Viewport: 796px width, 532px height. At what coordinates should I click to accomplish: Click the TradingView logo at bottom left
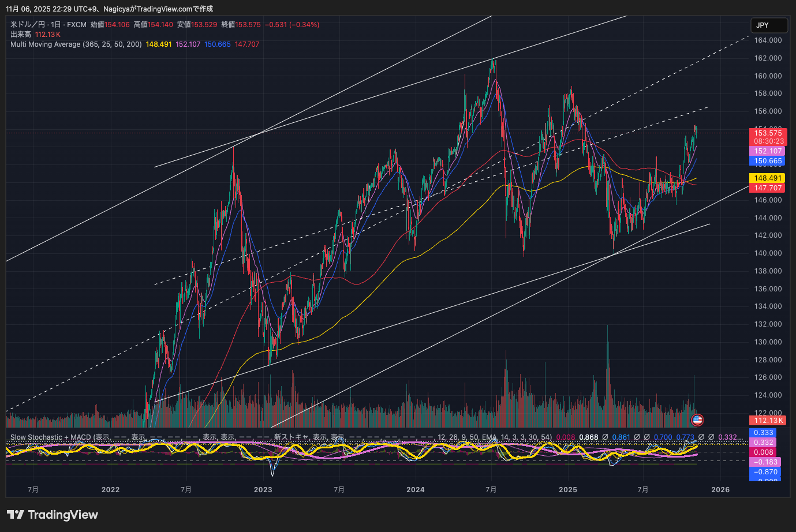pyautogui.click(x=53, y=515)
